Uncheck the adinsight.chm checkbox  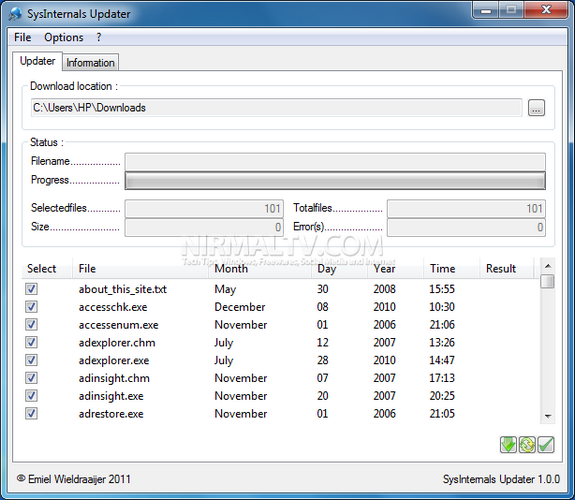(31, 378)
